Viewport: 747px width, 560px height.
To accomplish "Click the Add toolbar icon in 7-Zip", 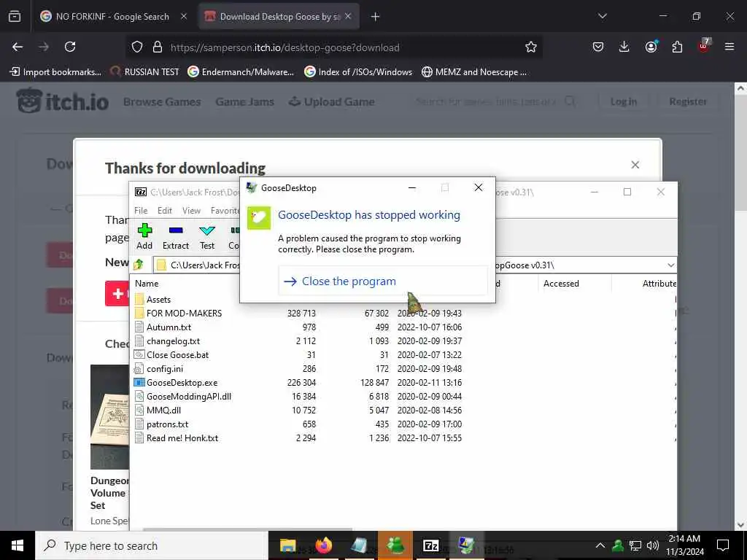I will tap(144, 236).
